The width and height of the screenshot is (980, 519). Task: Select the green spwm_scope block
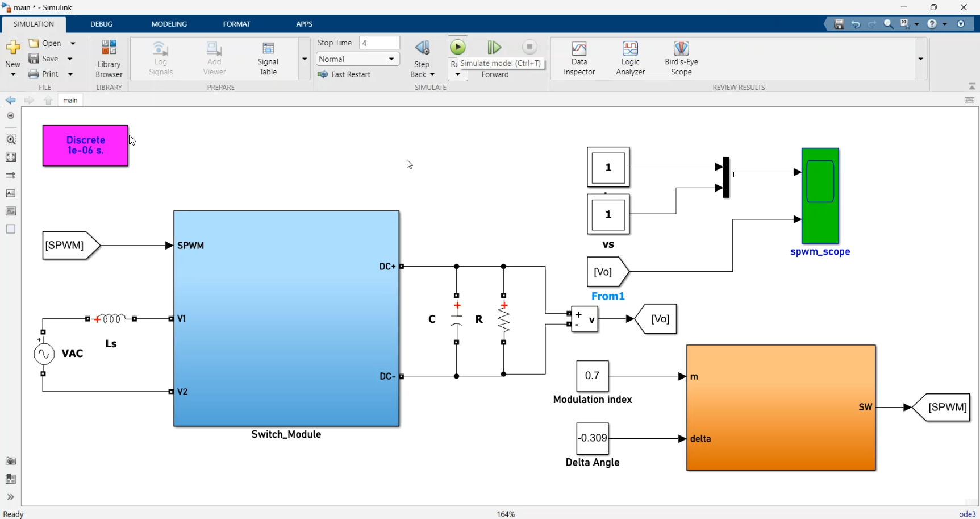pyautogui.click(x=820, y=196)
